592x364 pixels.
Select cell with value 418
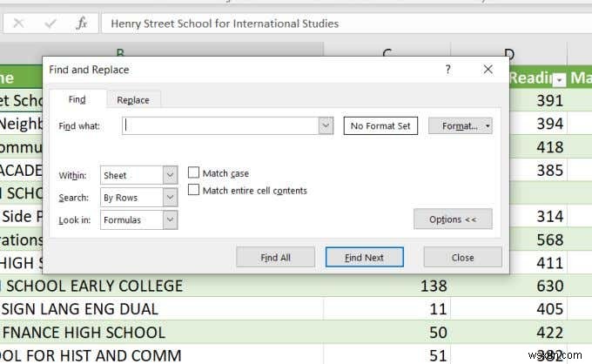tap(538, 147)
